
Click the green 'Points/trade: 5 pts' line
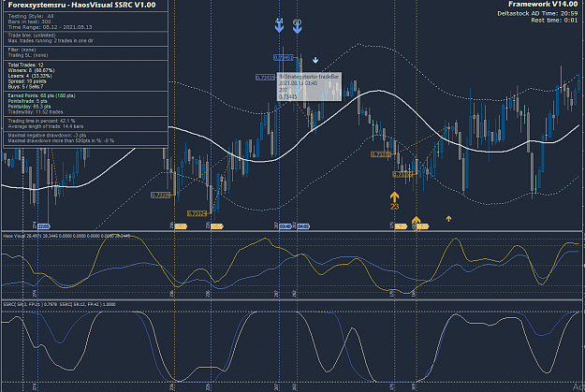pos(27,101)
